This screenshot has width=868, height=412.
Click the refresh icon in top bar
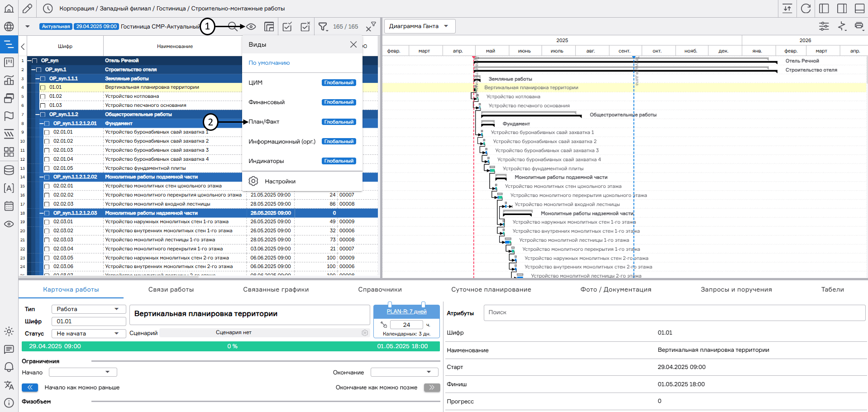[x=806, y=9]
